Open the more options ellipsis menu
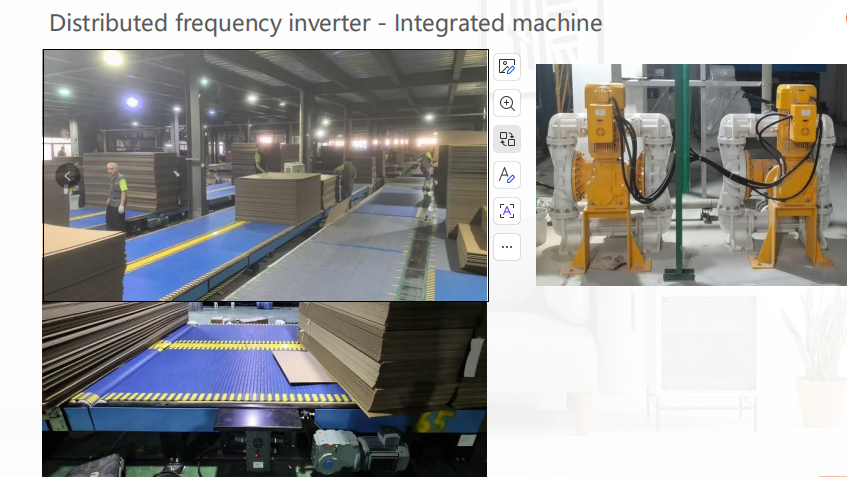Viewport: 847px width, 477px height. [x=507, y=246]
